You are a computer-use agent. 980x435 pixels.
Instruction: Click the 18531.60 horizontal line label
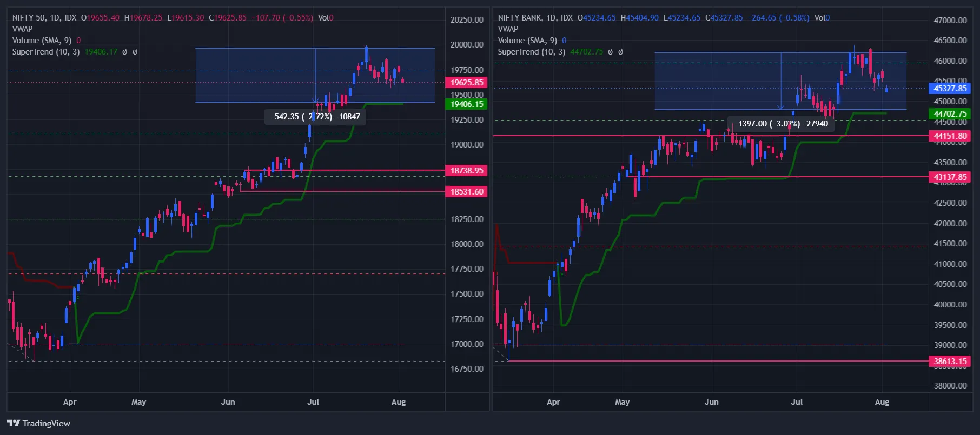(x=467, y=192)
